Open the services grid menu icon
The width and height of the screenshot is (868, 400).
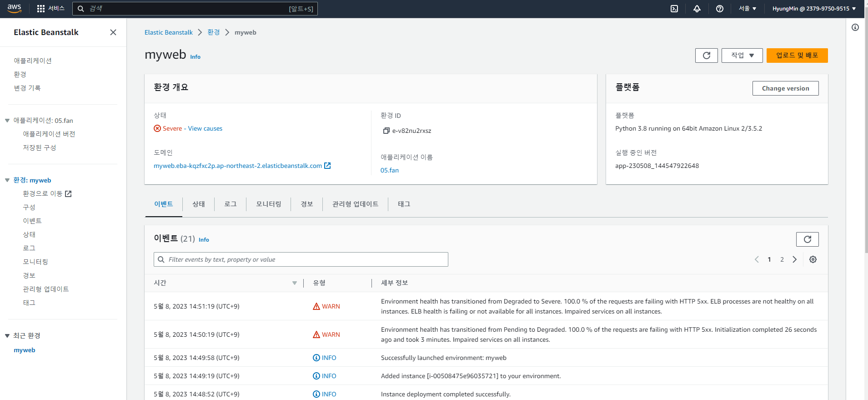pyautogui.click(x=41, y=9)
